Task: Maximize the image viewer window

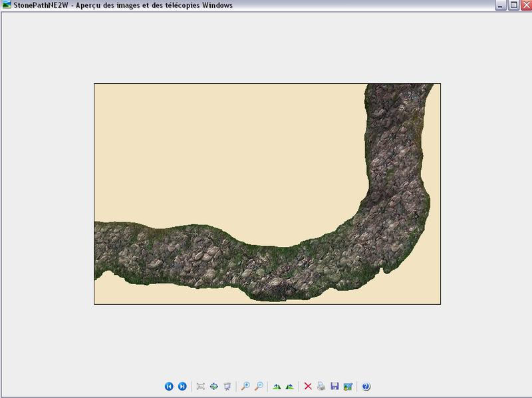Action: 514,5
